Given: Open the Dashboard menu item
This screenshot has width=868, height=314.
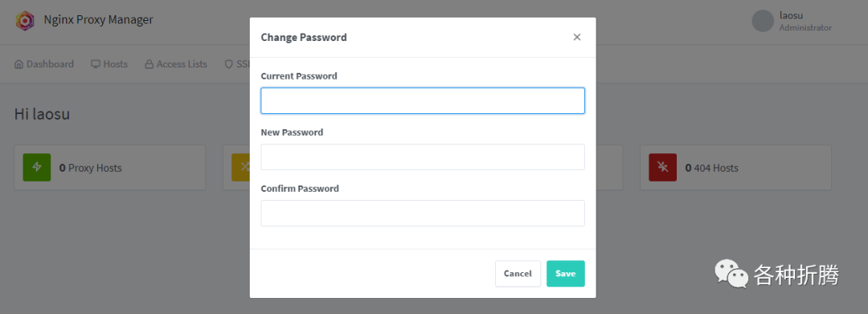Looking at the screenshot, I should (x=44, y=64).
